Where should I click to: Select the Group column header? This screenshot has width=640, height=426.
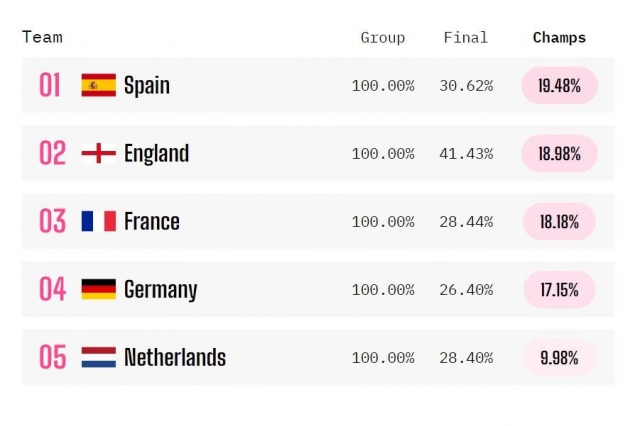click(382, 38)
